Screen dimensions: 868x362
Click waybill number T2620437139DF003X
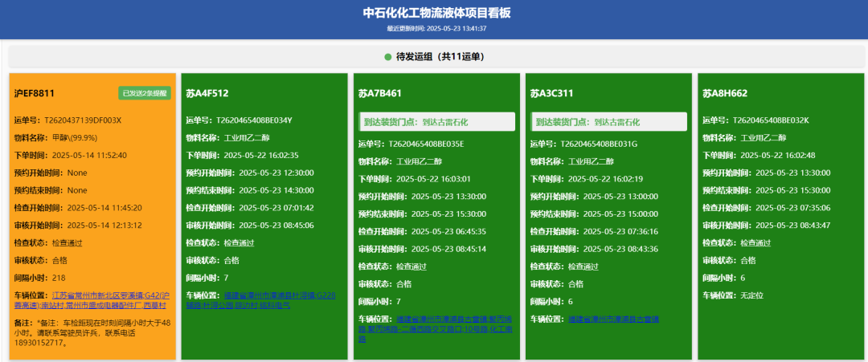click(83, 120)
